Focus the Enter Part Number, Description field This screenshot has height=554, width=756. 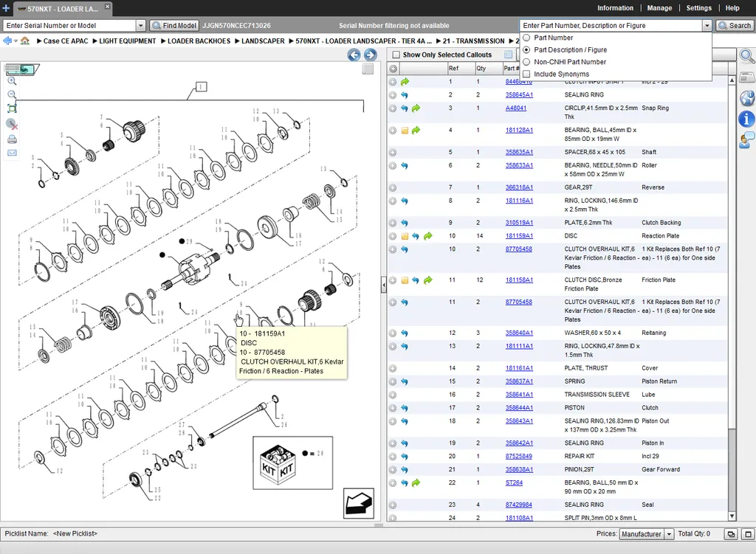pos(611,26)
